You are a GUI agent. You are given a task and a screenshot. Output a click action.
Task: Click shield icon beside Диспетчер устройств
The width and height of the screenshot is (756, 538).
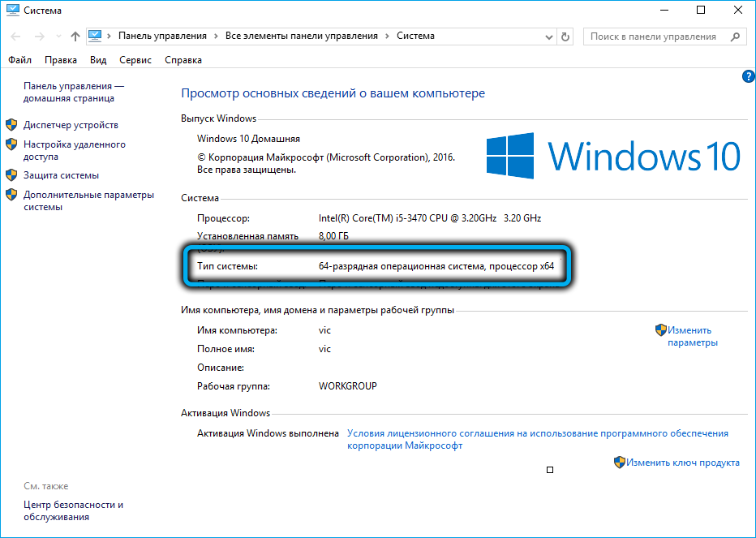[x=11, y=125]
